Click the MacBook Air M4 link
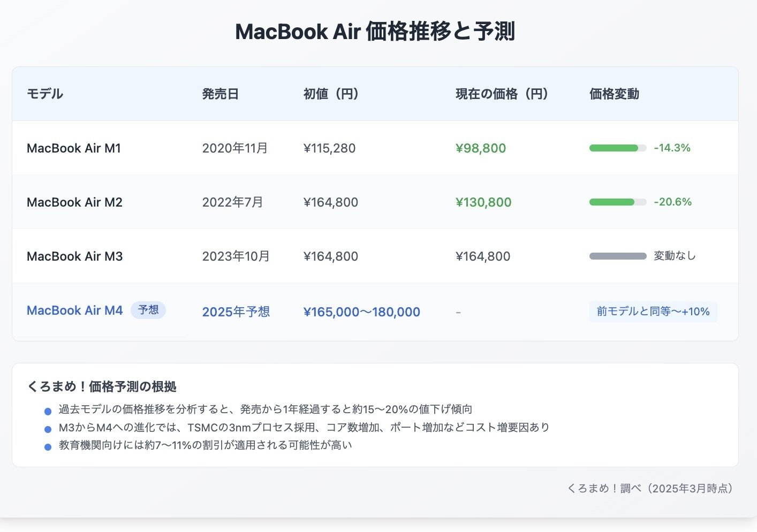Viewport: 757px width, 532px height. point(74,311)
